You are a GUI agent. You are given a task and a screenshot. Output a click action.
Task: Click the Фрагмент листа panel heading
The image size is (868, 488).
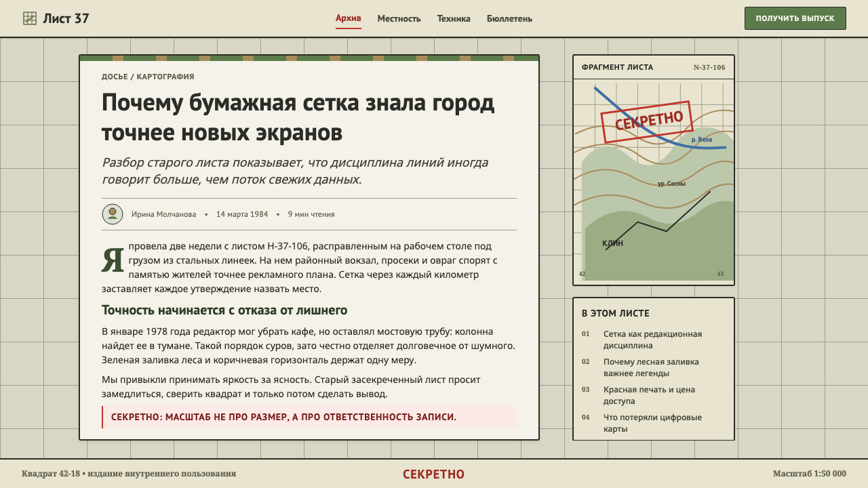(617, 67)
